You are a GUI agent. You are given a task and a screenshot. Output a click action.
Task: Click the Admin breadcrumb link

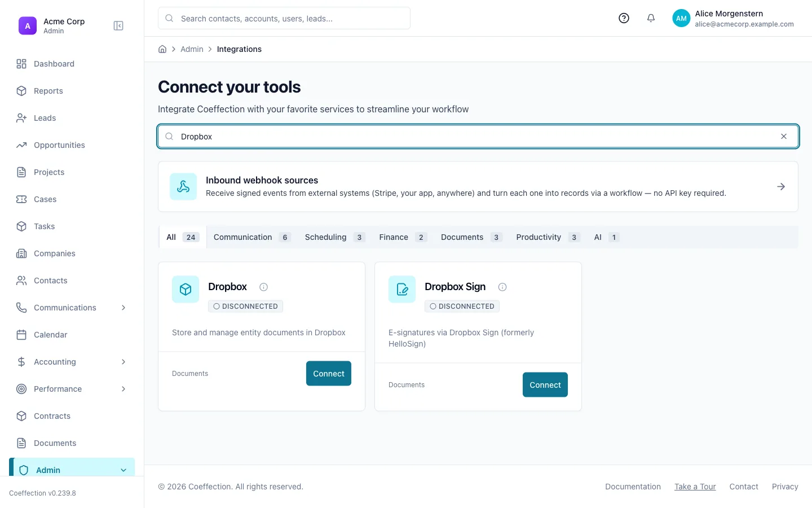click(x=192, y=49)
